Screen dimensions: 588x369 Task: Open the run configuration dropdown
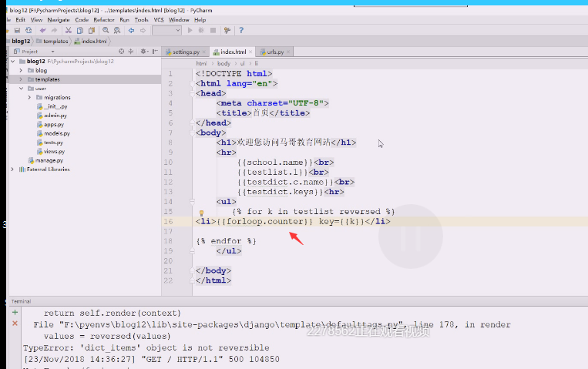pyautogui.click(x=166, y=30)
